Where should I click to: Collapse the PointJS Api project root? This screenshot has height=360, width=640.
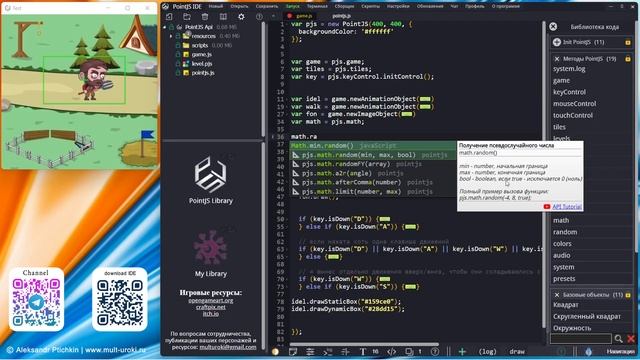tap(165, 27)
